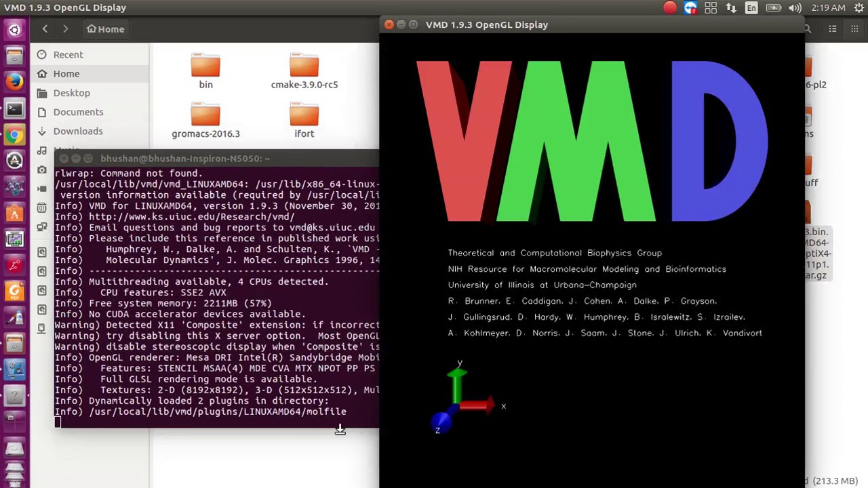Click the XYZ axes indicator in VMD display

[x=469, y=399]
